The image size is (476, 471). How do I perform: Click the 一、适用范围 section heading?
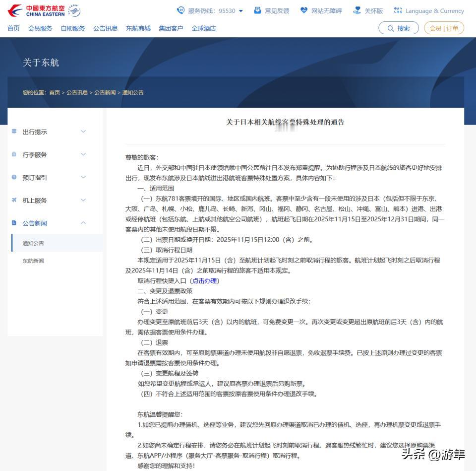coord(156,188)
